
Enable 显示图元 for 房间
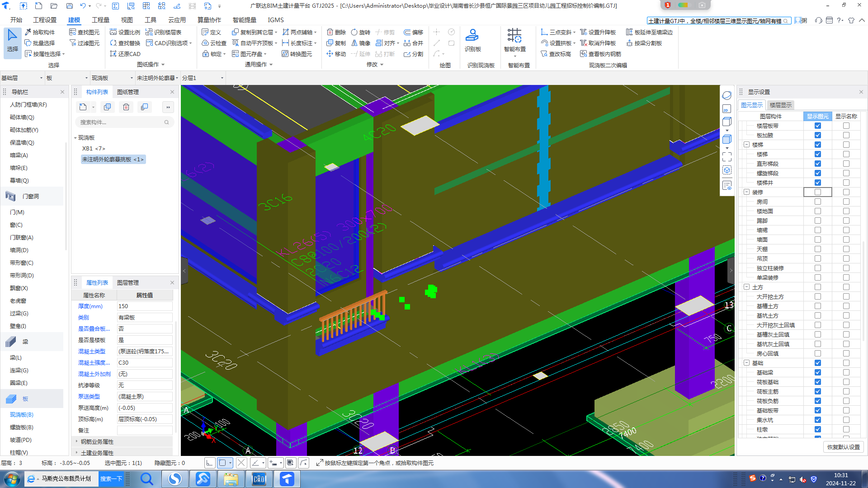(817, 202)
